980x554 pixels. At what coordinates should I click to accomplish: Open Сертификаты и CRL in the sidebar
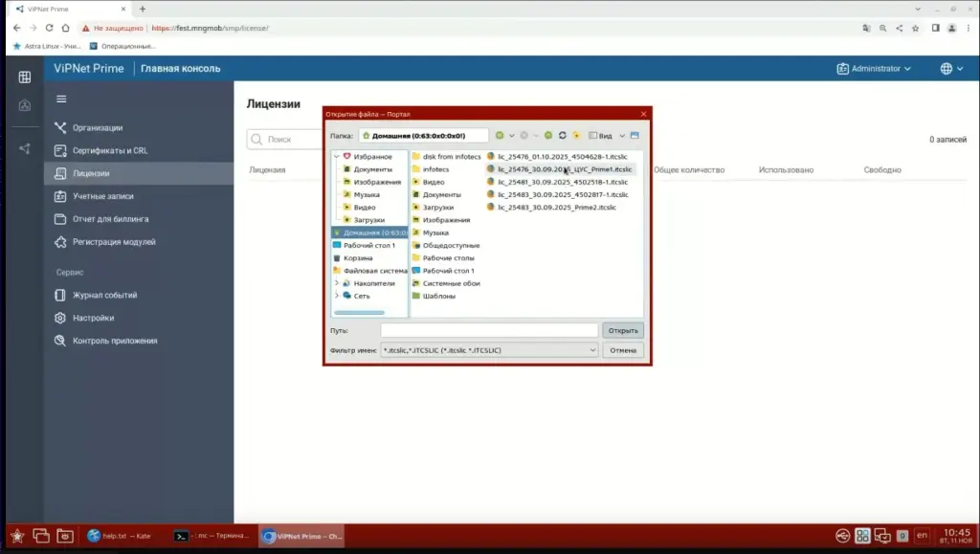pos(139,150)
